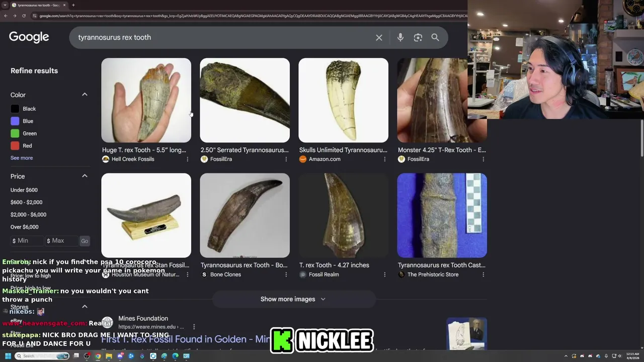Open Discord from the taskbar
The height and width of the screenshot is (362, 644).
click(x=120, y=356)
